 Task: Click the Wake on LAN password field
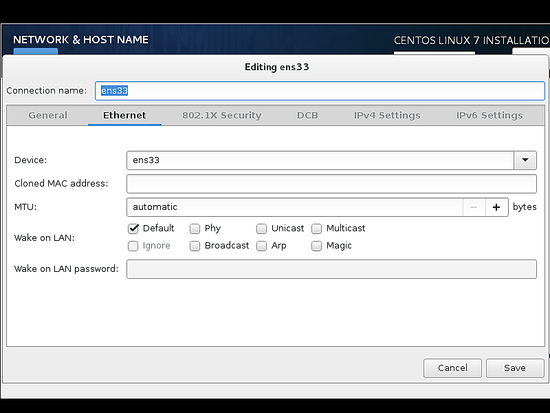[331, 269]
